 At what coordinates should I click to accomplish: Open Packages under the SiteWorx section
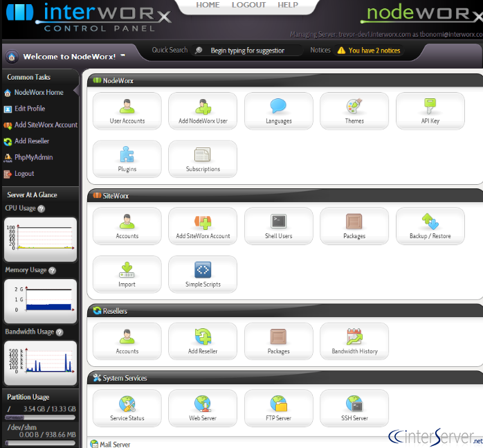tap(354, 226)
